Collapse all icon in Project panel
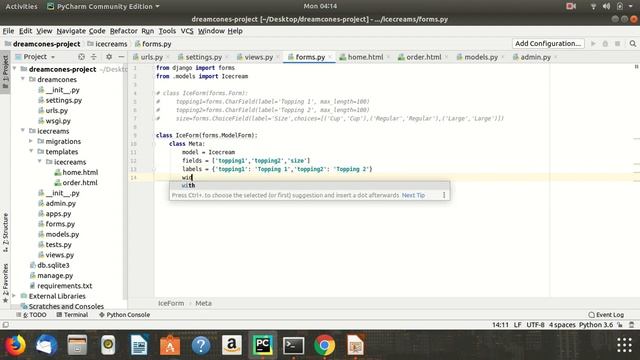This screenshot has height=360, width=640. point(93,57)
